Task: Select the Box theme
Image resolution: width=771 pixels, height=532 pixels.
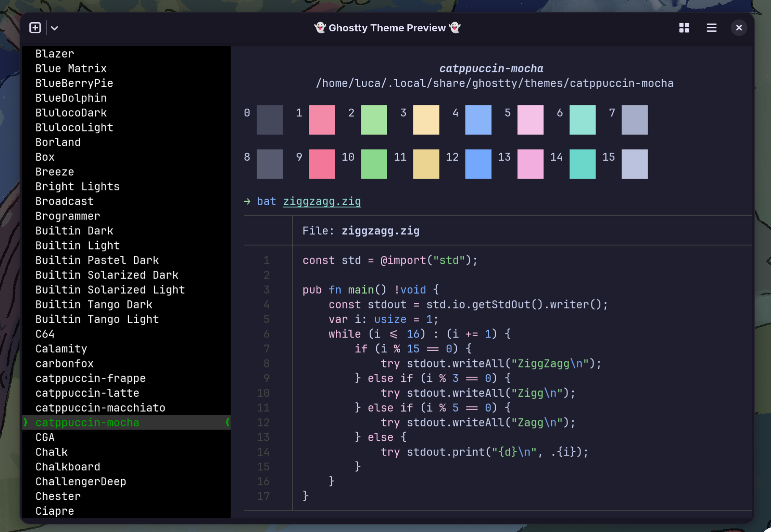Action: (126, 157)
